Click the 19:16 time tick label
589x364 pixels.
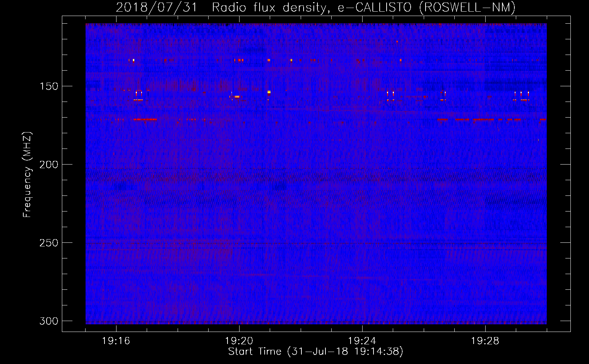[116, 341]
